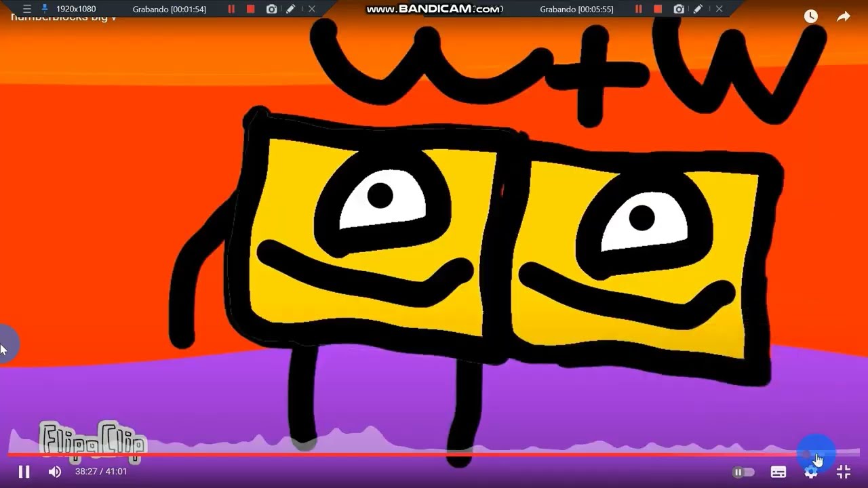Pause recording on the 00:01:54 Bandicam bar
The height and width of the screenshot is (488, 868).
click(x=231, y=9)
